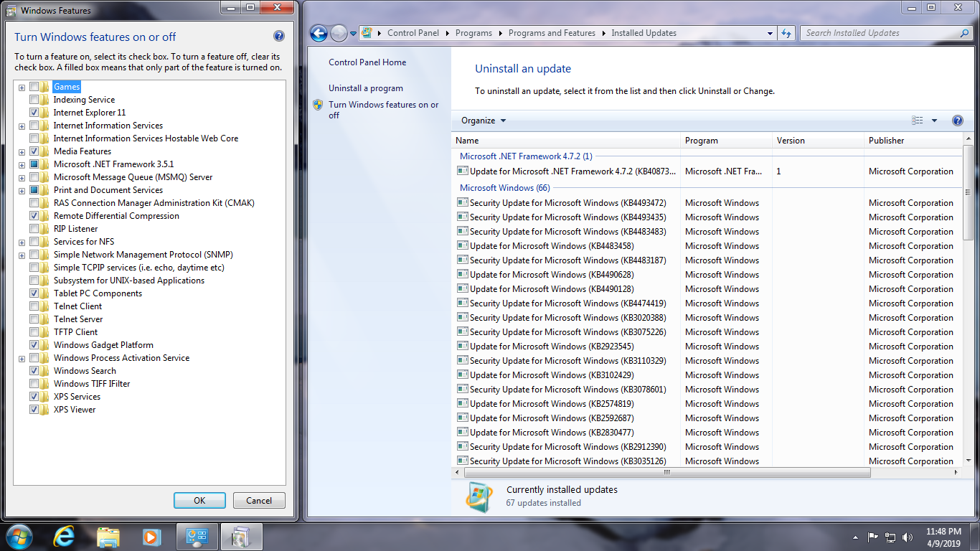Click the taskbar clock showing 11:48 PM
Viewport: 980px width, 551px height.
pos(943,532)
